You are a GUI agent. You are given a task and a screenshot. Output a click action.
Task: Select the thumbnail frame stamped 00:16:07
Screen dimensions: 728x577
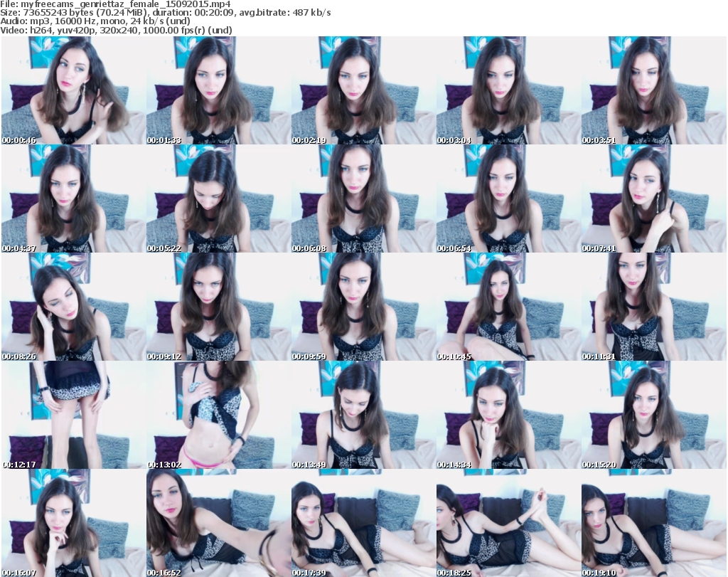pos(73,523)
